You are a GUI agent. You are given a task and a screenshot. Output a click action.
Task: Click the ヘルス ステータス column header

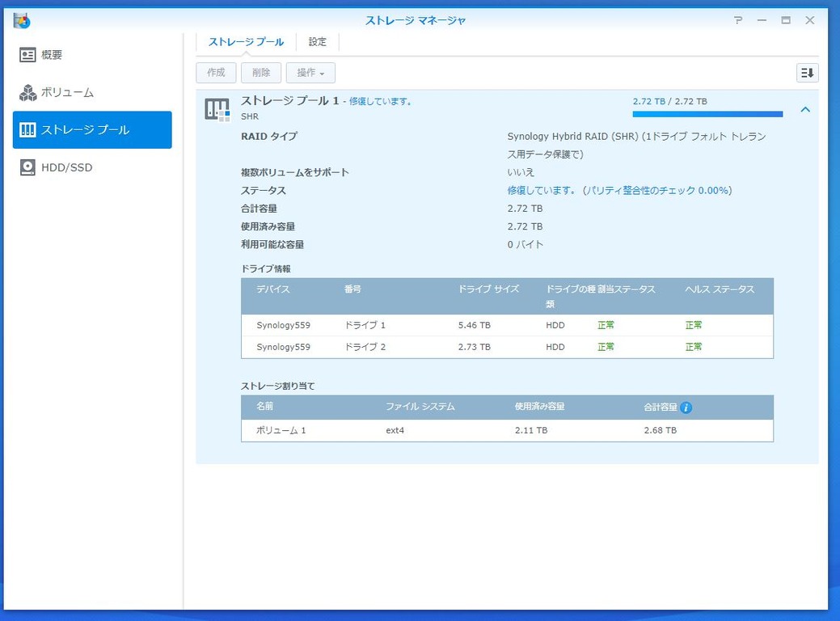pyautogui.click(x=720, y=289)
